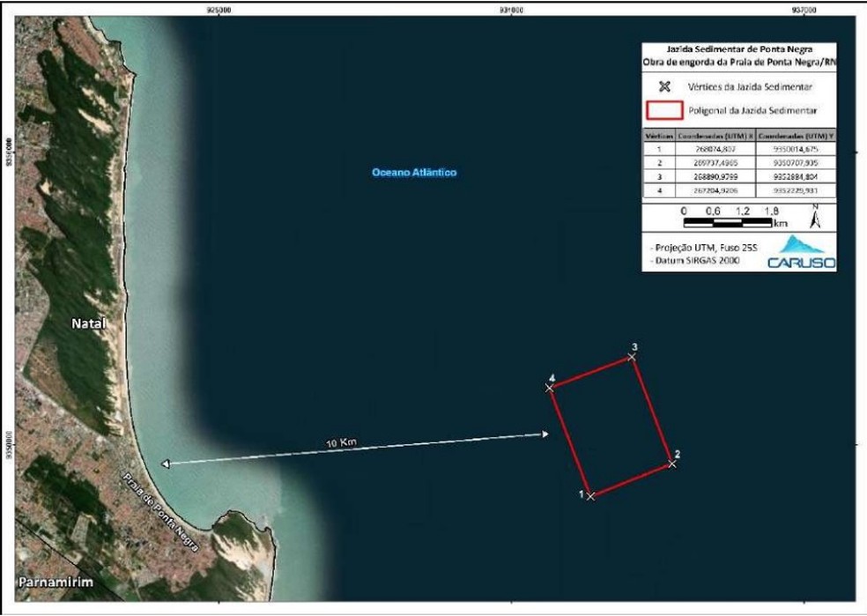Click the X vertex symbol in the legend

(664, 87)
